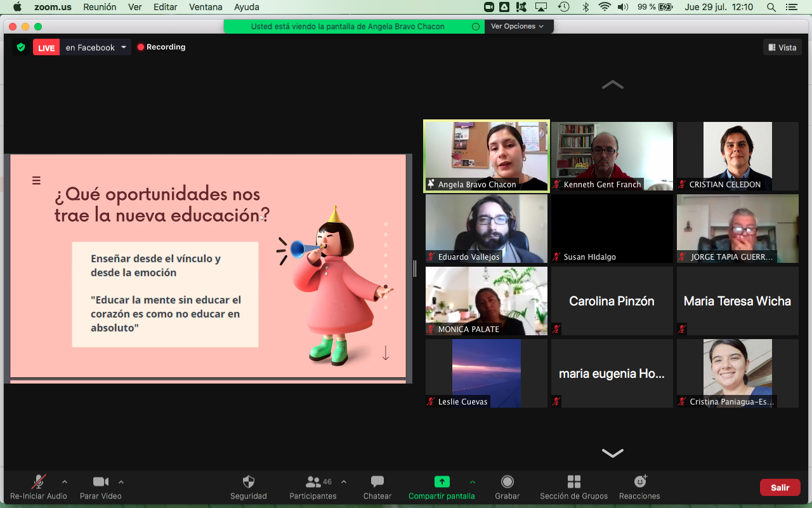Viewport: 812px width, 508px height.
Task: Open the Seguridad shield icon
Action: click(x=248, y=482)
